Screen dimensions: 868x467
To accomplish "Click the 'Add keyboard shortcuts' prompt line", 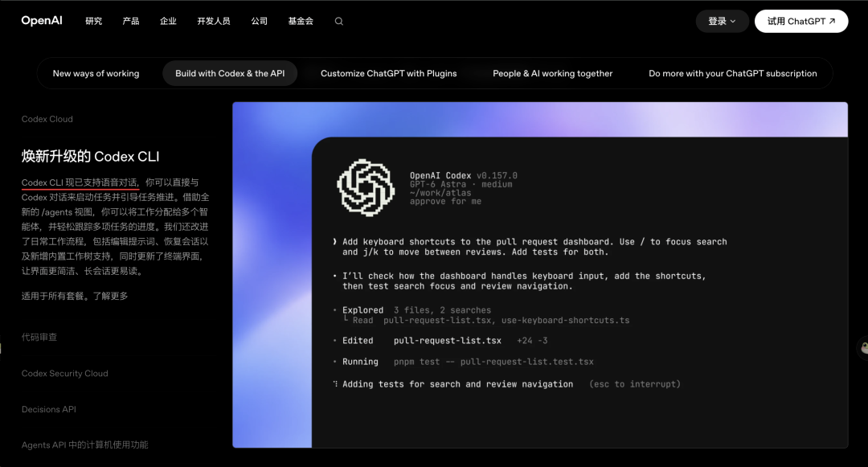I will (534, 242).
